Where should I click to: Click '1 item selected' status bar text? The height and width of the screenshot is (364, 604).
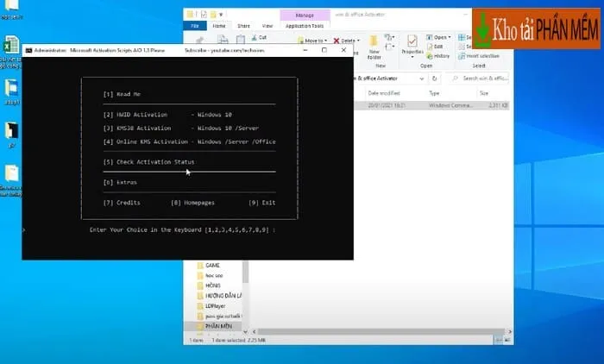coord(238,340)
